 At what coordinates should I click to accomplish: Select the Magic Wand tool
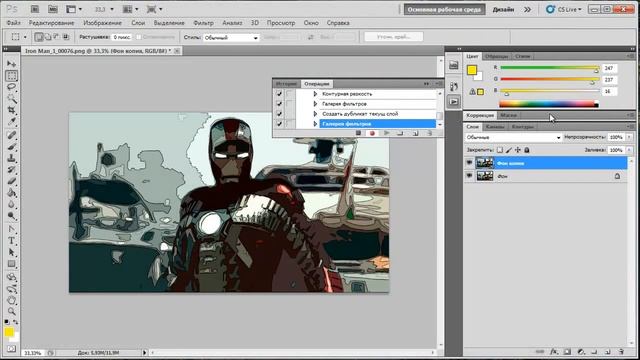coord(11,98)
